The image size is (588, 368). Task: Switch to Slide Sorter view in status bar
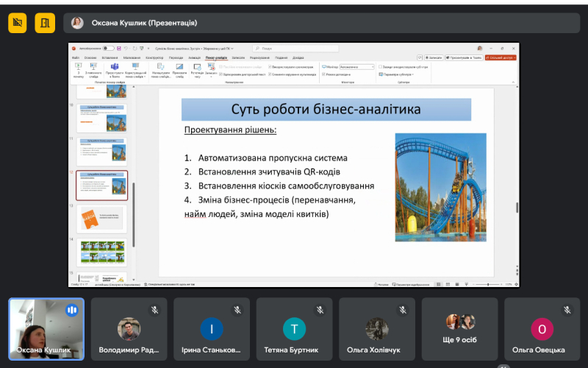448,284
